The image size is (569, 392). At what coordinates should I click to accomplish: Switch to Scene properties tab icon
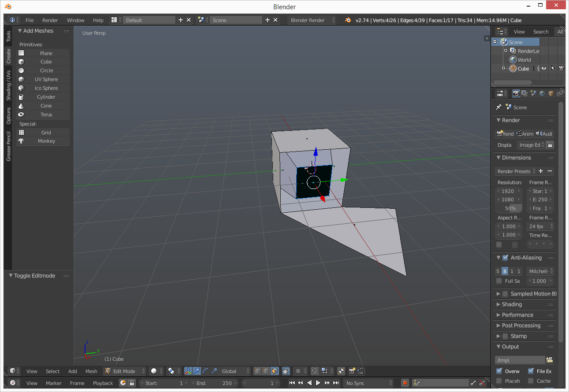coord(533,93)
